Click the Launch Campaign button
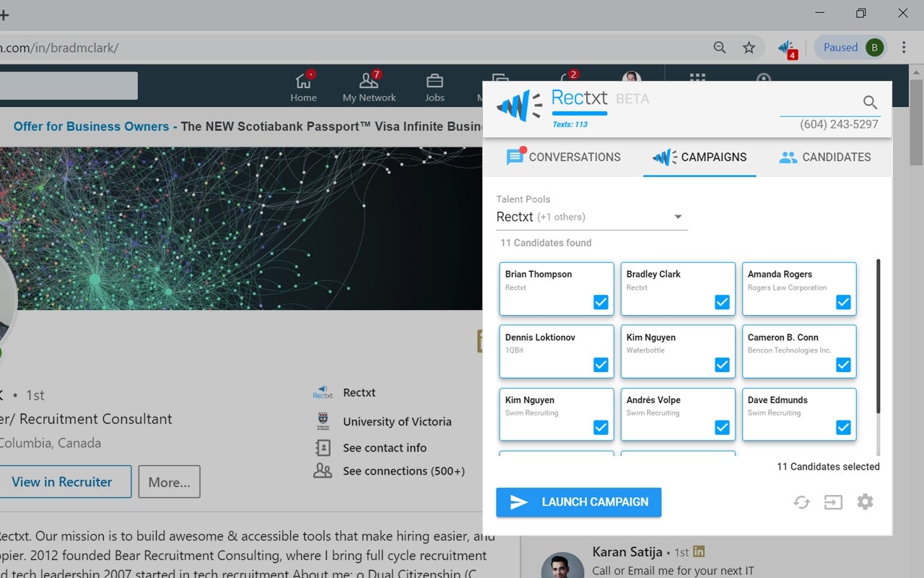The height and width of the screenshot is (578, 924). (579, 502)
